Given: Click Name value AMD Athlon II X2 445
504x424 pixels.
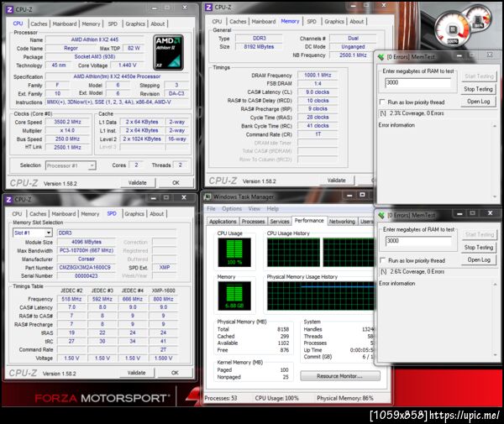Looking at the screenshot, I should coord(94,39).
